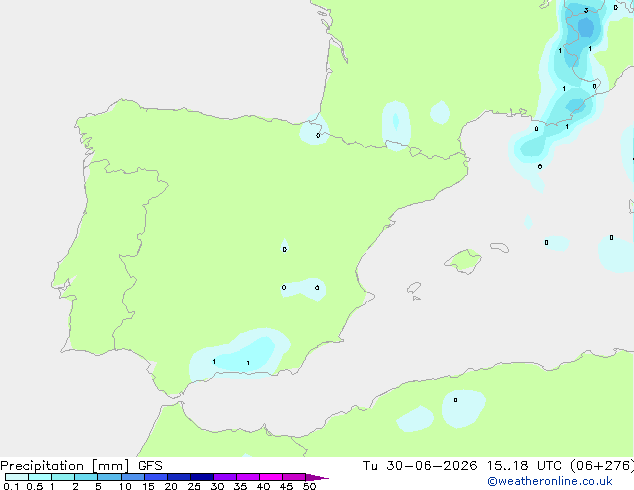Click the 30–35 mm purple legend swatch
Viewport: 634px width, 490px height.
[225, 477]
